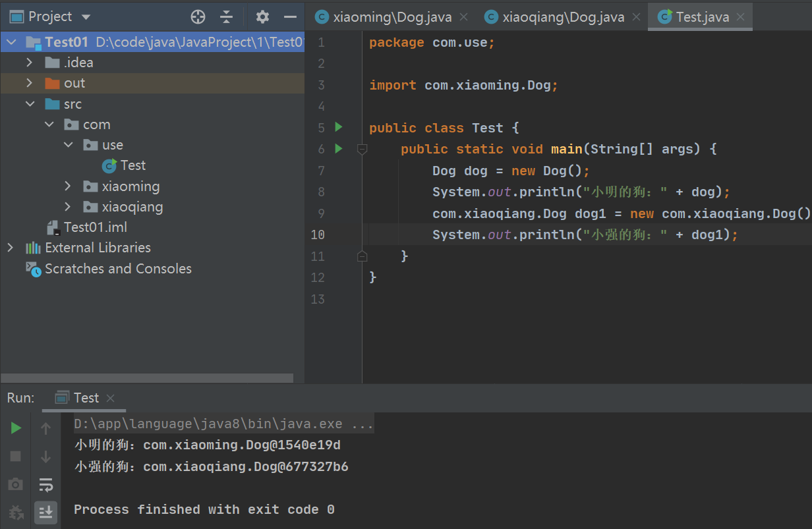Image resolution: width=812 pixels, height=529 pixels.
Task: Click the java.exe command line in console
Action: click(x=223, y=424)
